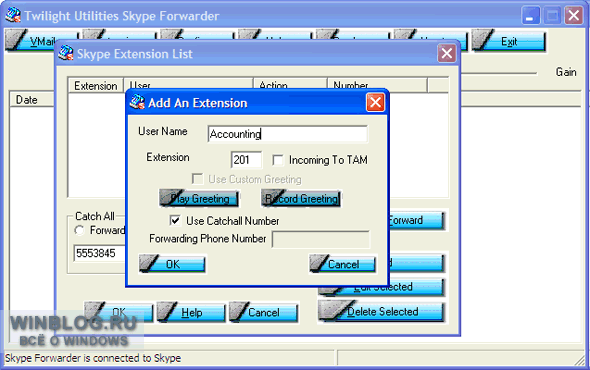
Task: Click the Forward button in Extension List
Action: point(416,220)
